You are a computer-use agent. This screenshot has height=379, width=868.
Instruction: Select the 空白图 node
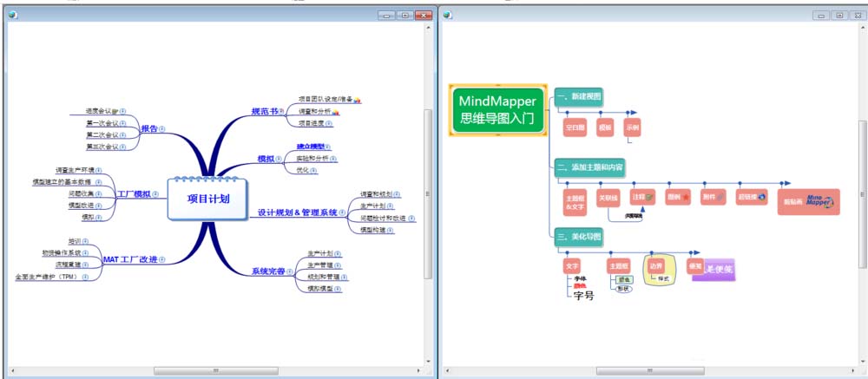coord(575,127)
